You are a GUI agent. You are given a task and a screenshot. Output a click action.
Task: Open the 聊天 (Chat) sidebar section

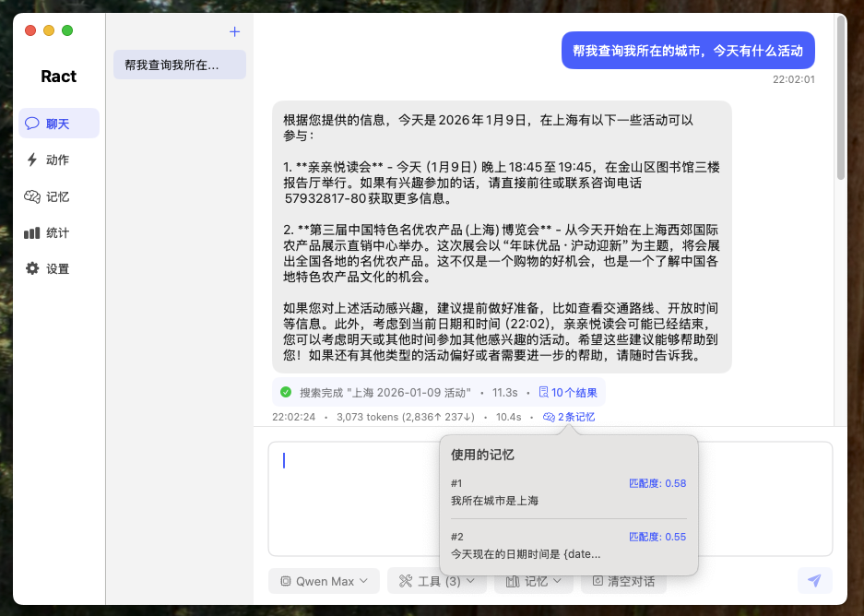59,124
